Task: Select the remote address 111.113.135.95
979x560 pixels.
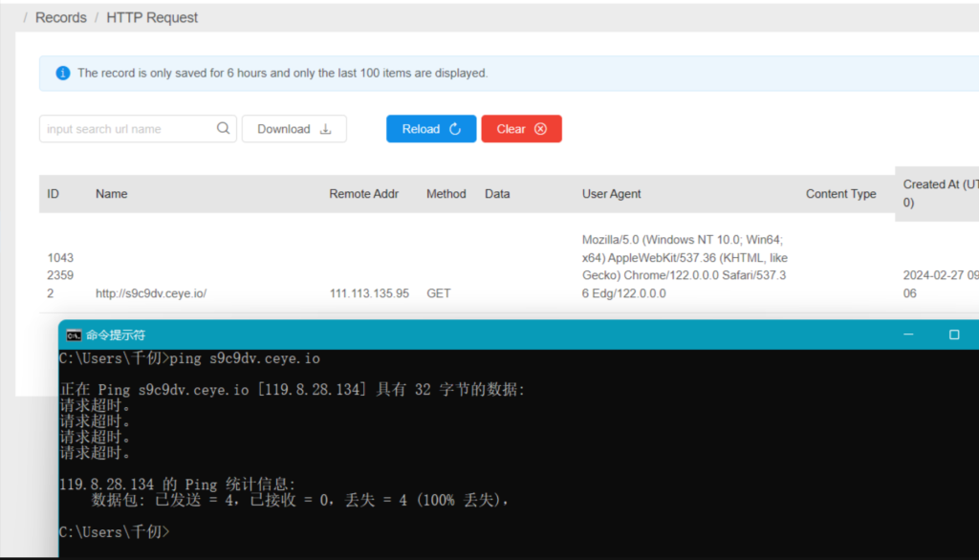Action: pos(369,293)
